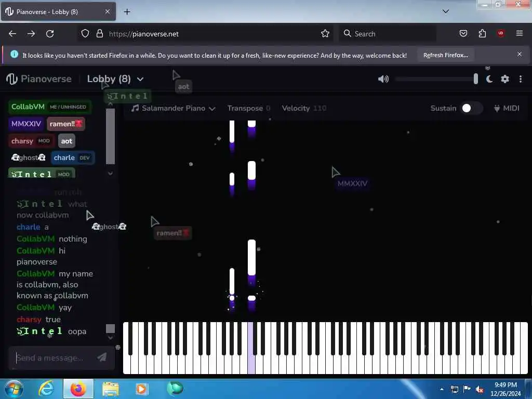Go forward with browser forward arrow
This screenshot has width=532, height=399.
coord(31,34)
